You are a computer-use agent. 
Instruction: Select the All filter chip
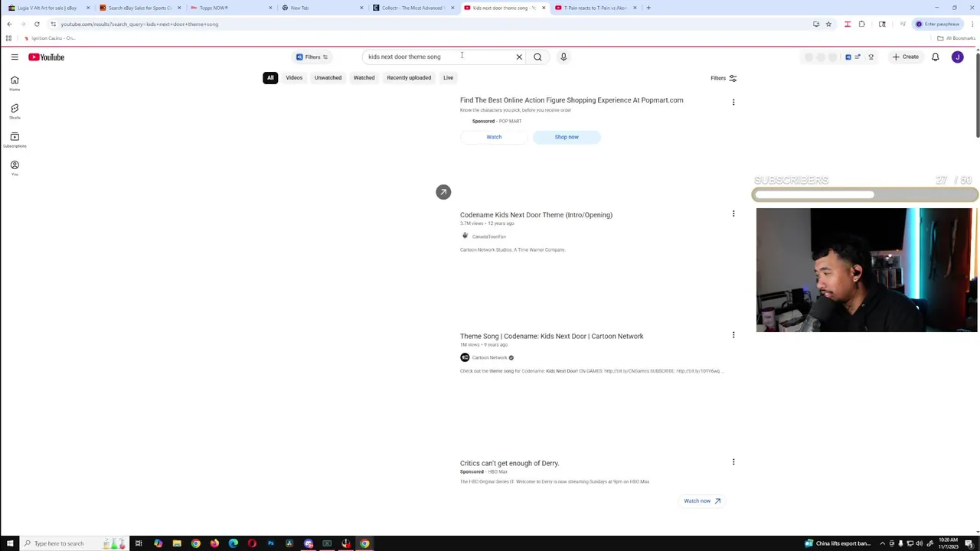pos(270,77)
